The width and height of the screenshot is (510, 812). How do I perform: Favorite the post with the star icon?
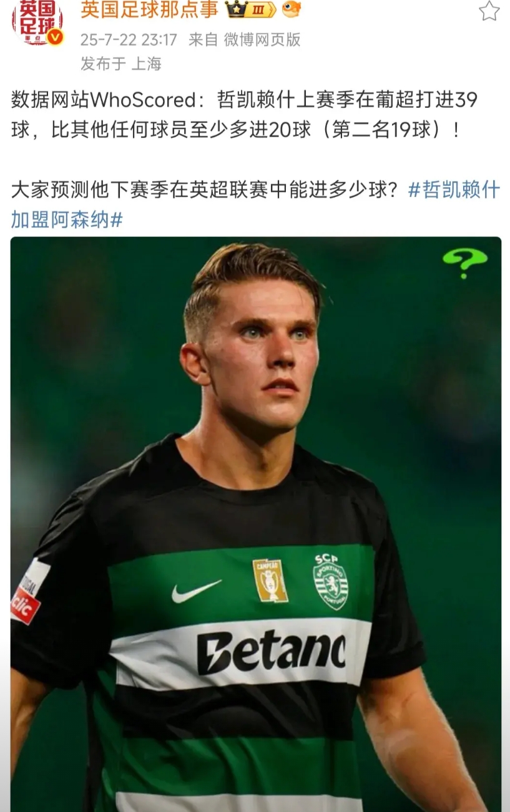pyautogui.click(x=489, y=11)
